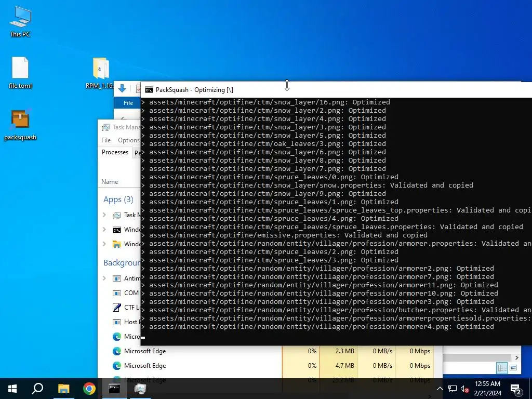Click the Explorer horizontal scrollbar right arrow

click(x=516, y=357)
